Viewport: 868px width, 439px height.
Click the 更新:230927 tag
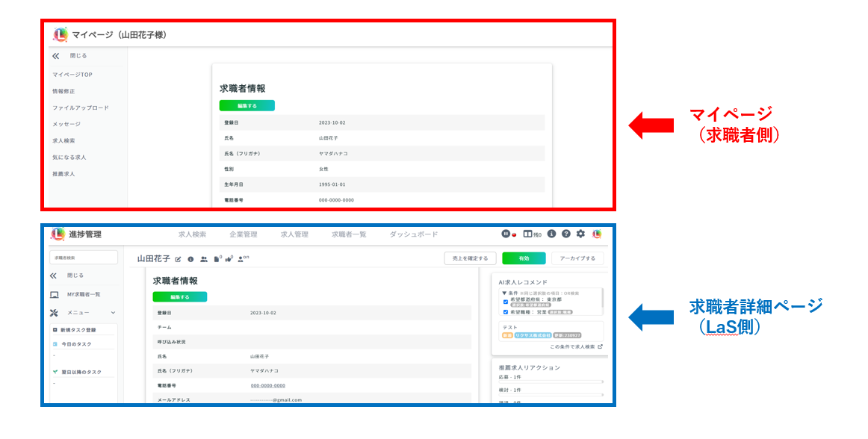pyautogui.click(x=568, y=335)
